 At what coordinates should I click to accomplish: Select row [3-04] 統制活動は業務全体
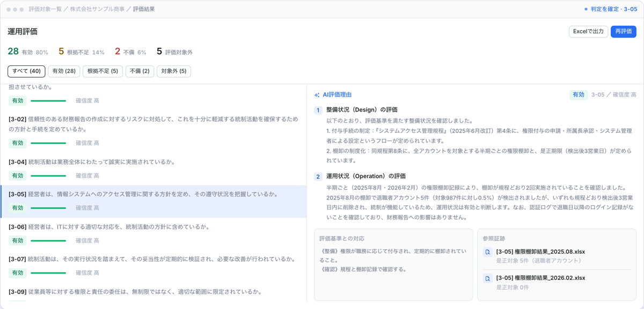[153, 169]
